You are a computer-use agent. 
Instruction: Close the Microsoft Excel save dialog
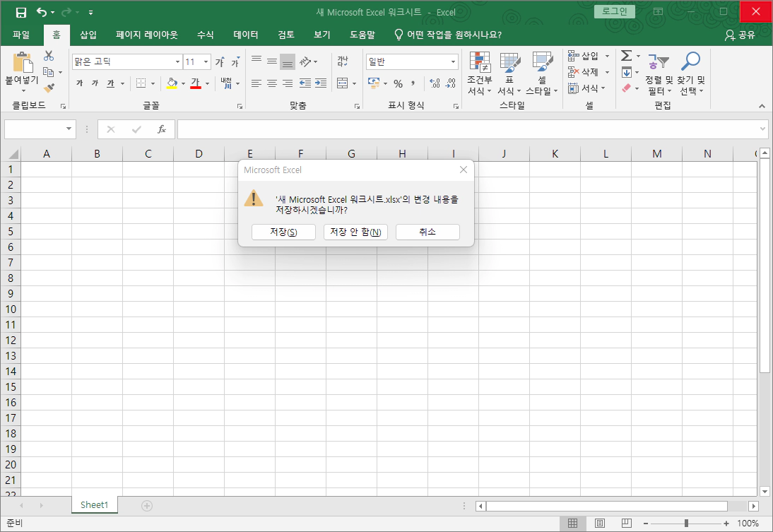click(464, 170)
